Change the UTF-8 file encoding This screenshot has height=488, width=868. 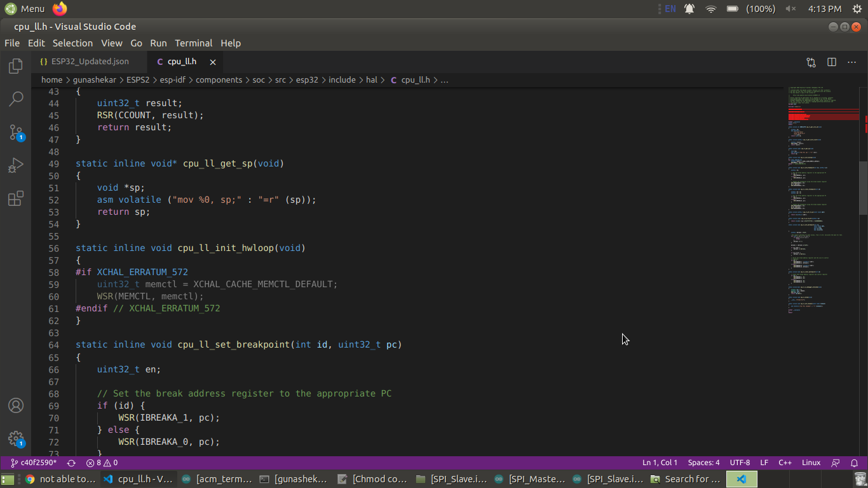[x=740, y=463]
